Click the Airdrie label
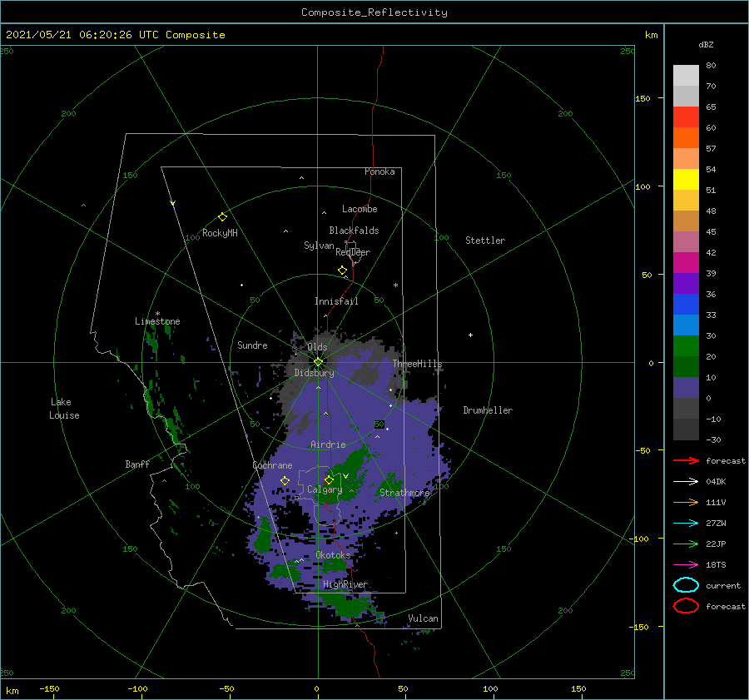The width and height of the screenshot is (749, 700). tap(328, 444)
